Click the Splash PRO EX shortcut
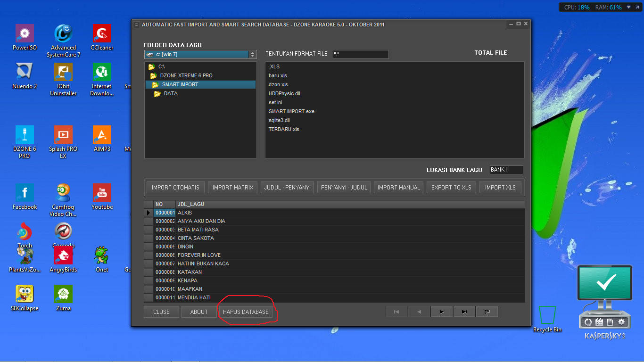The image size is (644, 362). pos(63,142)
